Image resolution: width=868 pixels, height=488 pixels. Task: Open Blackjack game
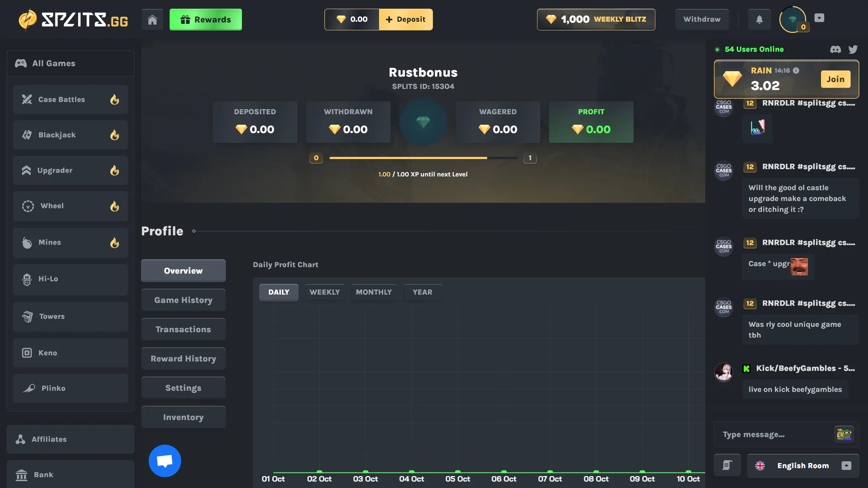(71, 135)
